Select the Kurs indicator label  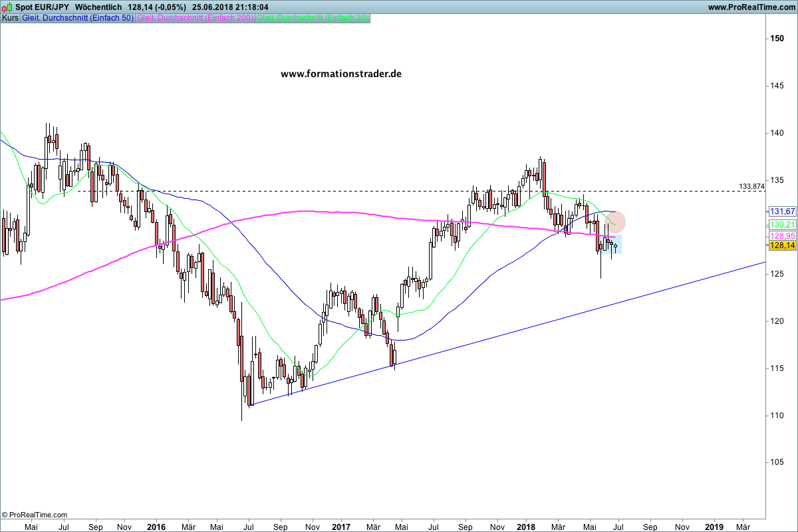(10, 18)
